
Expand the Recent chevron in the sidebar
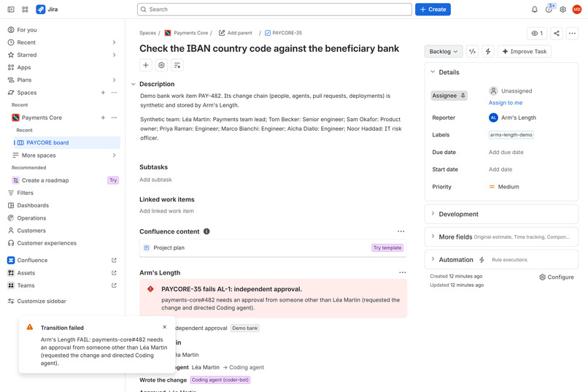(x=114, y=42)
